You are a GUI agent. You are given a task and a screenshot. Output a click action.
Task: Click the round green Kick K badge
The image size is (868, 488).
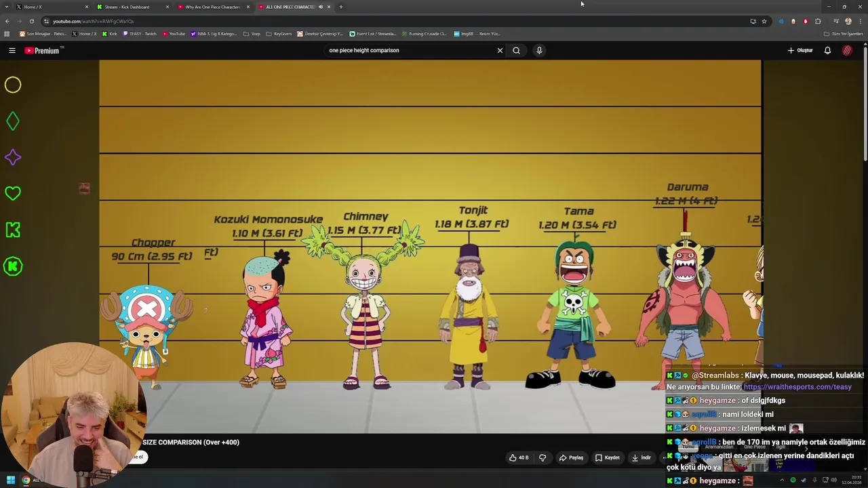13,266
